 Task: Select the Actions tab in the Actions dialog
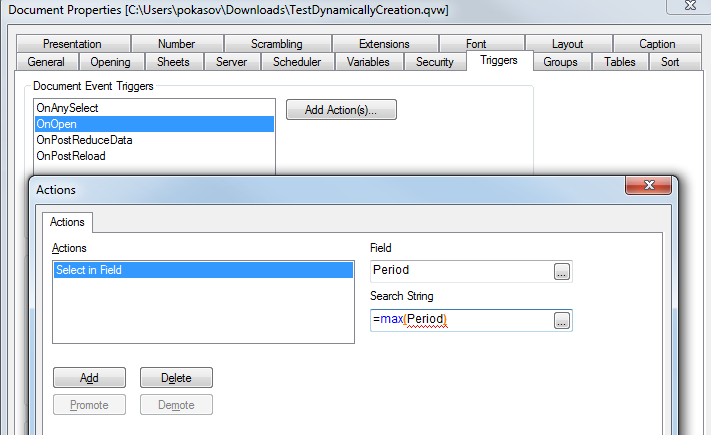click(x=68, y=222)
